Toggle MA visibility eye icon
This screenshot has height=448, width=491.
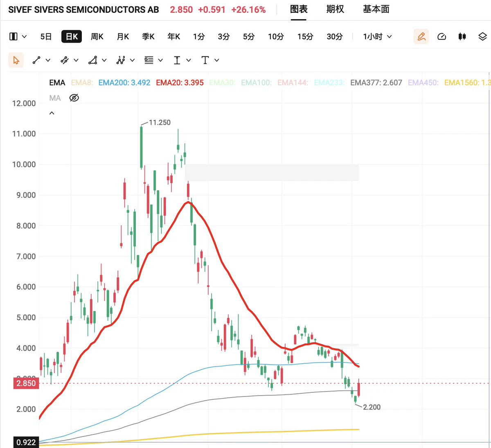coord(74,98)
